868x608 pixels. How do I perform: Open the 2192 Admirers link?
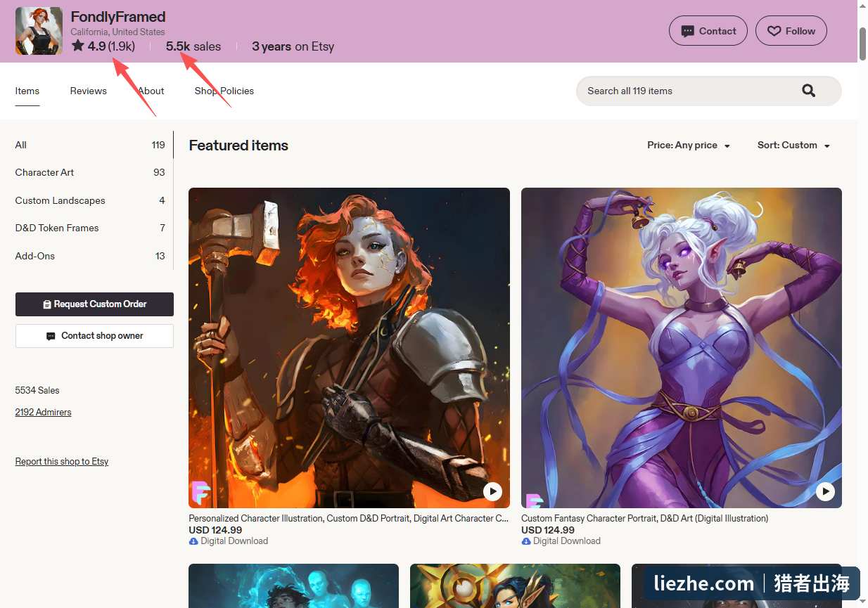[x=43, y=413]
